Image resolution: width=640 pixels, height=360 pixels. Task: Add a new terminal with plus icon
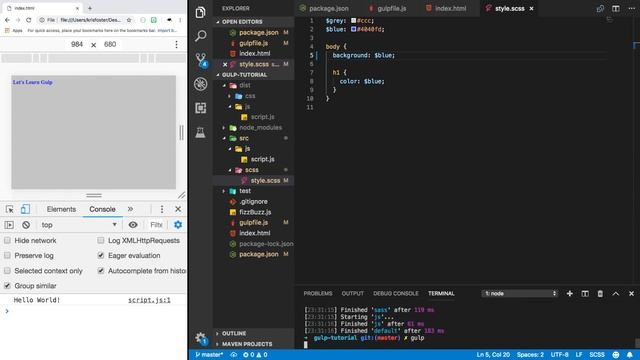coord(569,293)
